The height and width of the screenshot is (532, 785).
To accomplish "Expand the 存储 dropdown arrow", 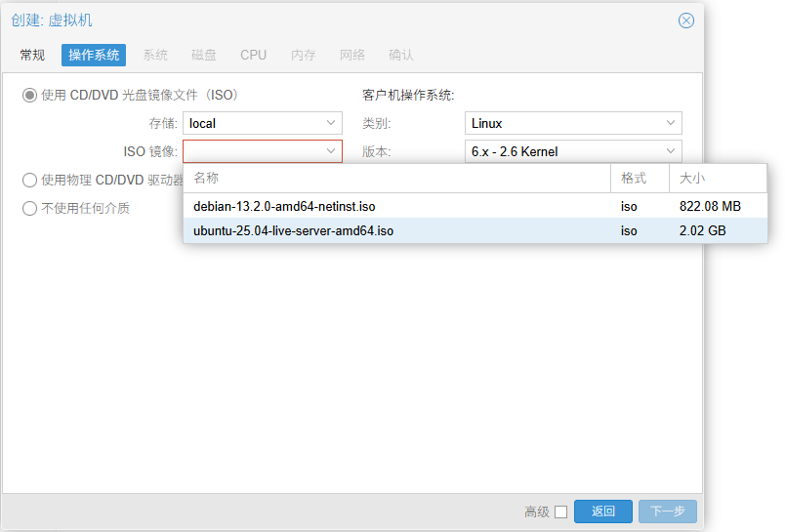I will coord(331,123).
